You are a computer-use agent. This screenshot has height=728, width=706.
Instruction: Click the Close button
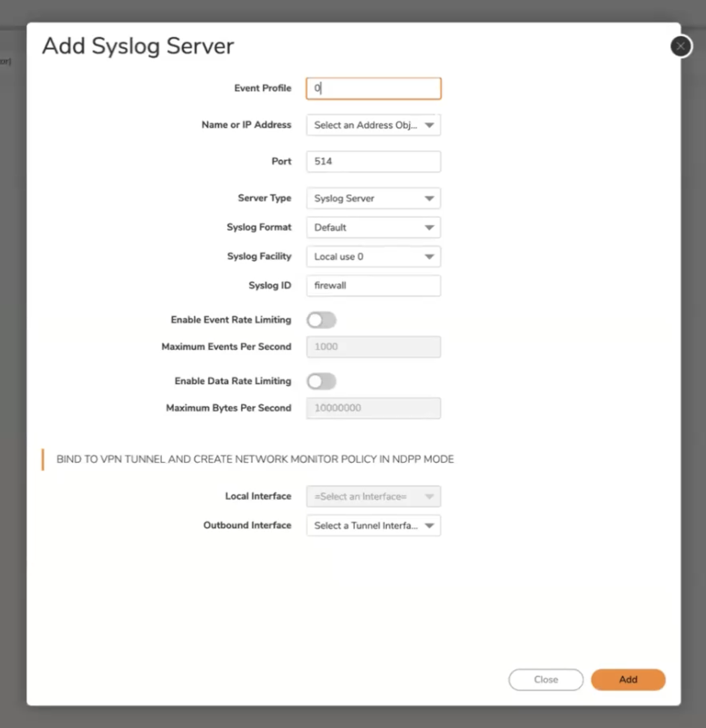545,679
